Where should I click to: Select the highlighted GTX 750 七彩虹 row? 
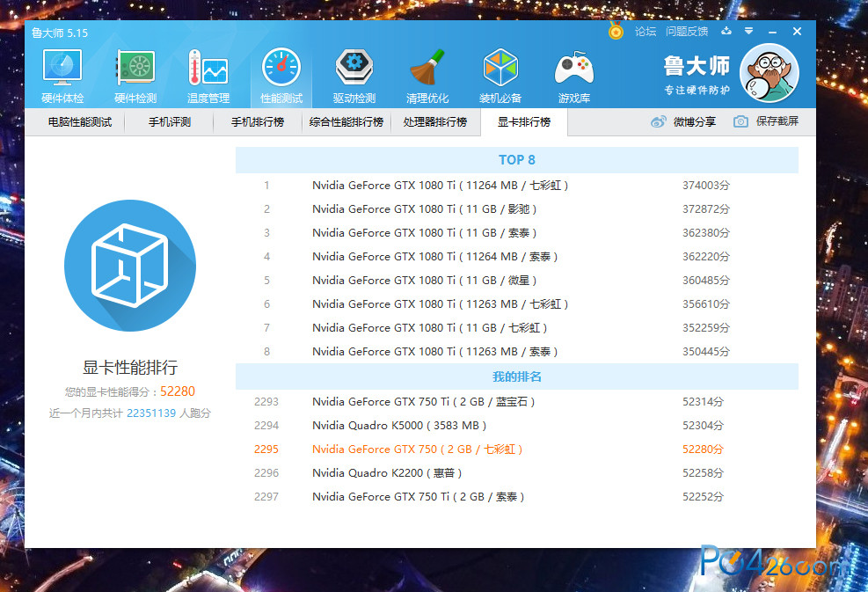(517, 449)
